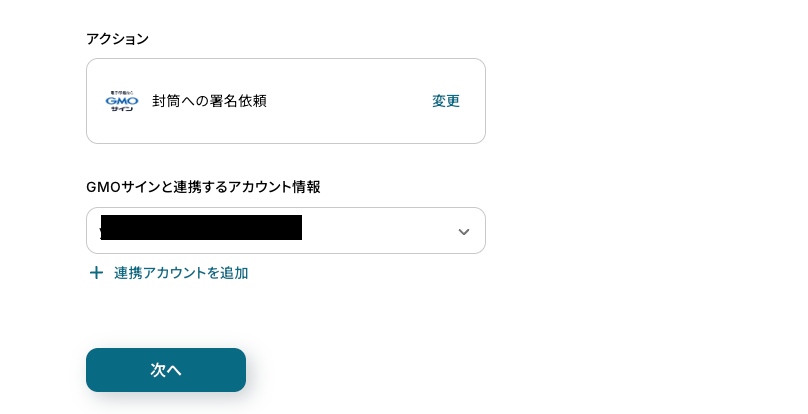
Task: Select the redacted account value in dropdown
Action: coord(201,229)
